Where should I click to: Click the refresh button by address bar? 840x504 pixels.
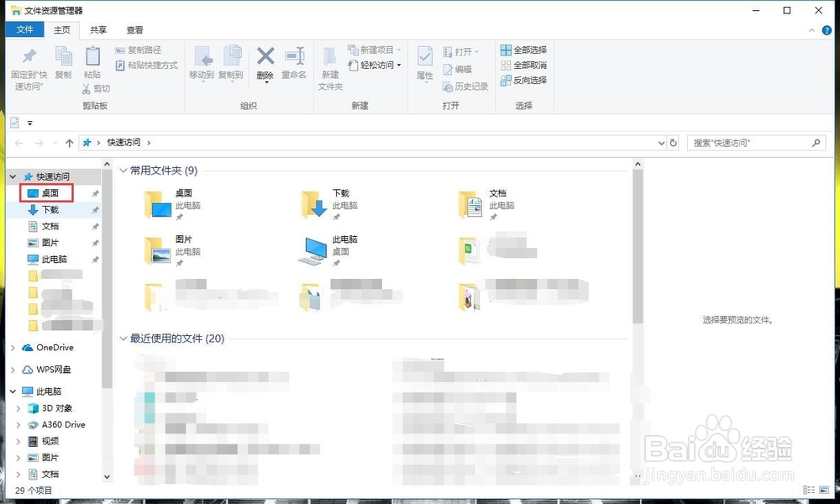(674, 143)
